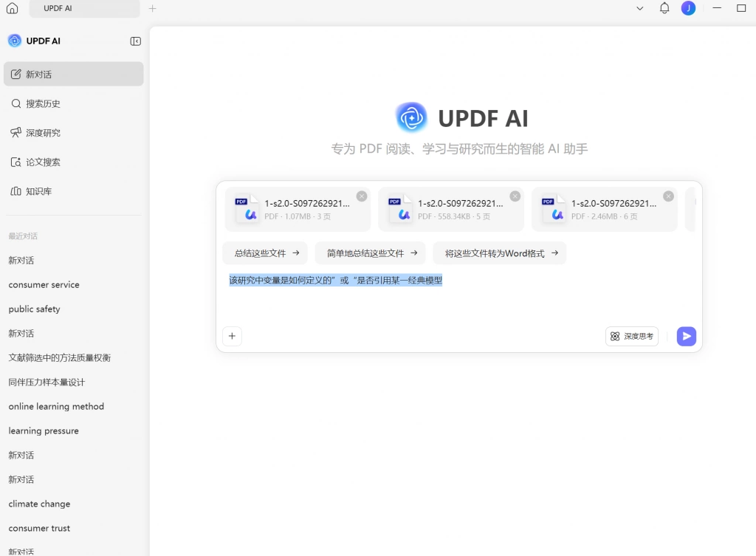Click the plus icon to add attachment

(x=232, y=336)
